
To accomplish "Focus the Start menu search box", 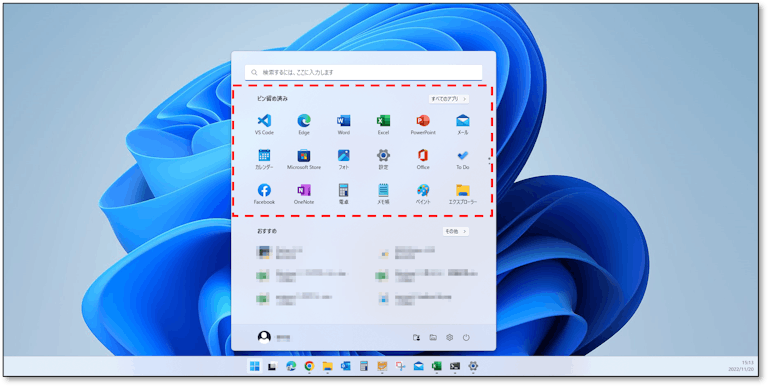I will pos(363,72).
